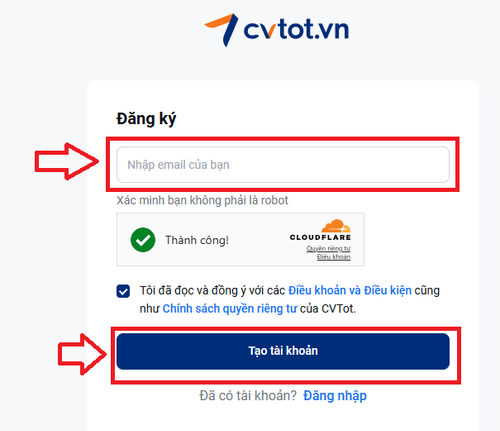
Task: Click the cvtot.vn logo text
Action: 296,30
